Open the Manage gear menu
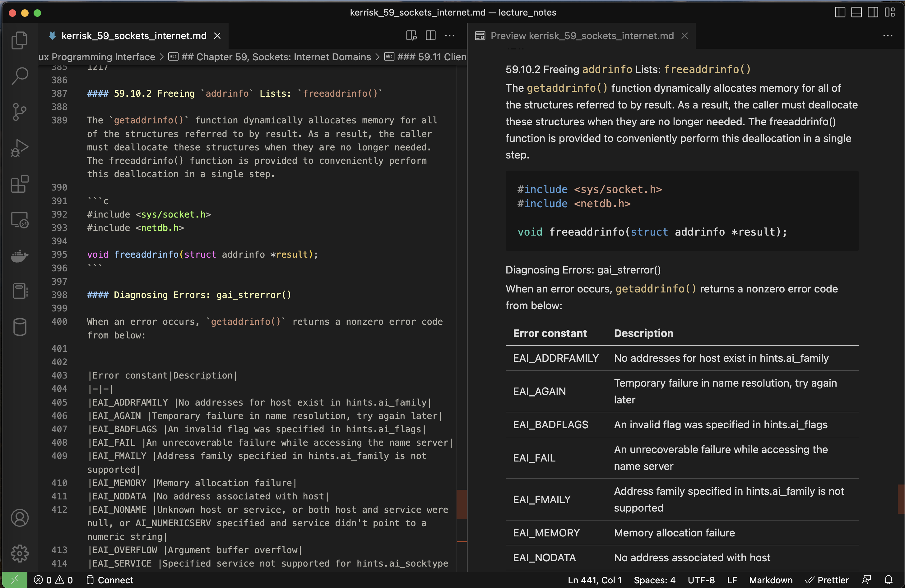This screenshot has width=905, height=588. tap(19, 554)
